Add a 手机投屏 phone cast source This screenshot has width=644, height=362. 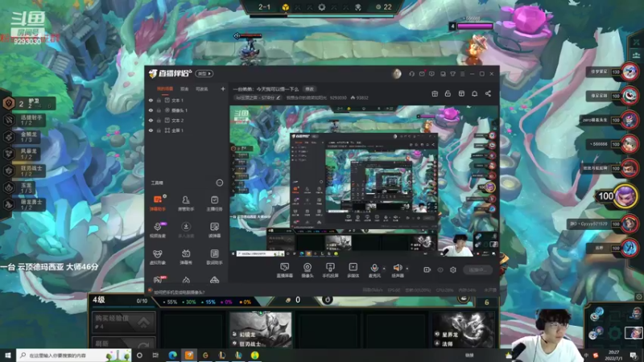click(x=330, y=270)
